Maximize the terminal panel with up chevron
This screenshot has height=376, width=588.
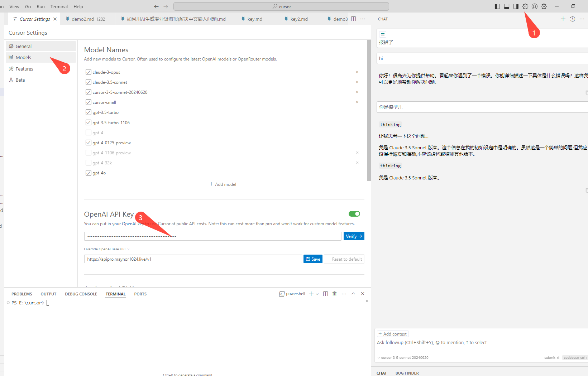[353, 294]
